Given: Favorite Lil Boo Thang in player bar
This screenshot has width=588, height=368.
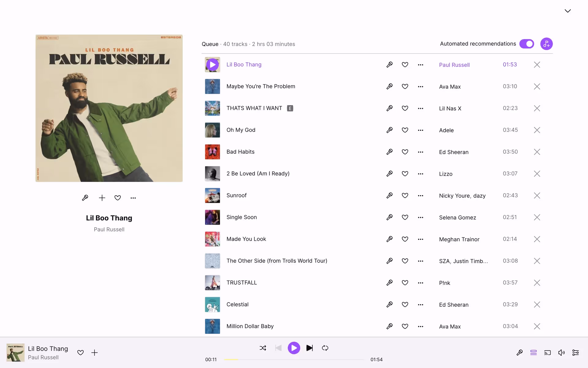Looking at the screenshot, I should [x=81, y=353].
